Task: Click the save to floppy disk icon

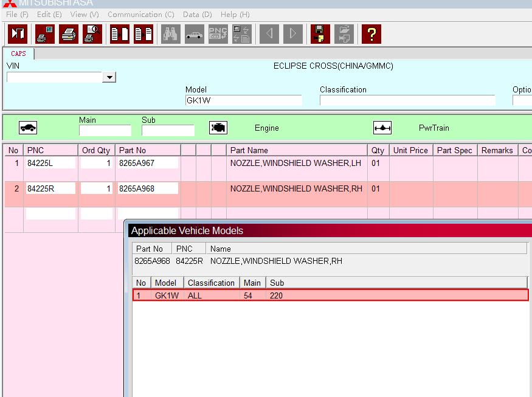Action: (x=320, y=34)
